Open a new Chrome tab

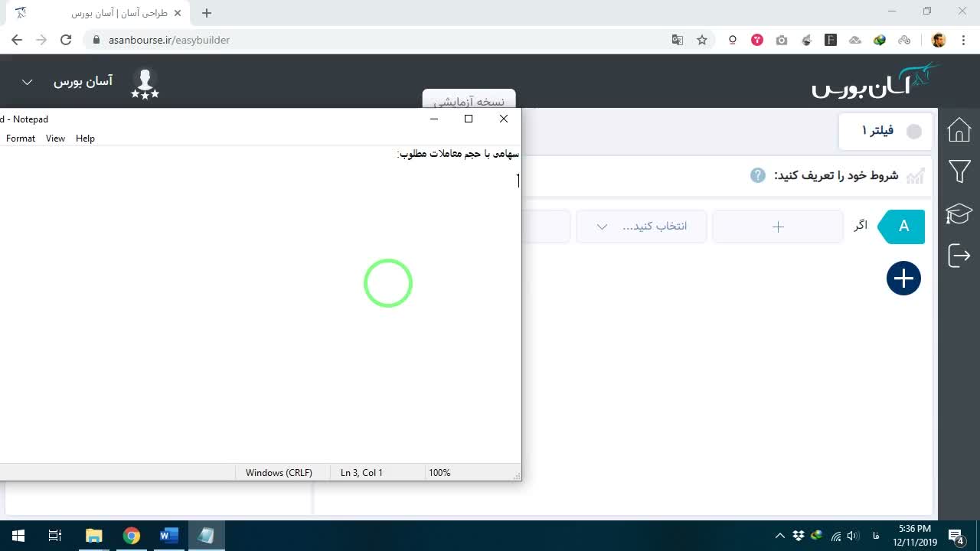(207, 13)
